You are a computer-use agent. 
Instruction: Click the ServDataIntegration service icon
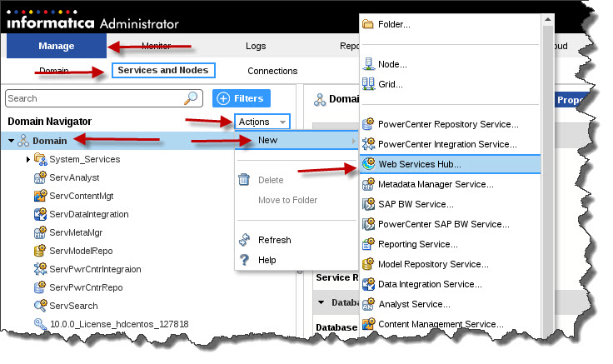point(40,214)
